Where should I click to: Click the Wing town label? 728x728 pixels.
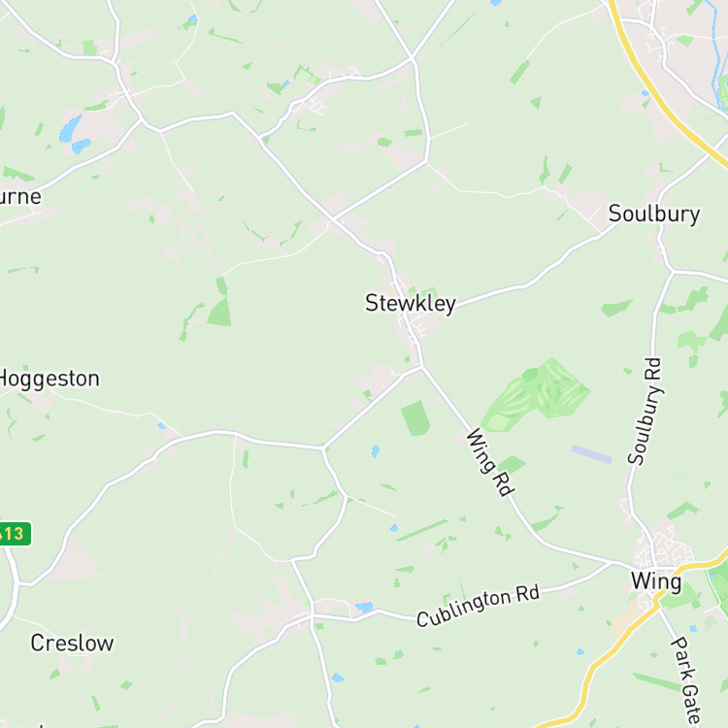(656, 582)
